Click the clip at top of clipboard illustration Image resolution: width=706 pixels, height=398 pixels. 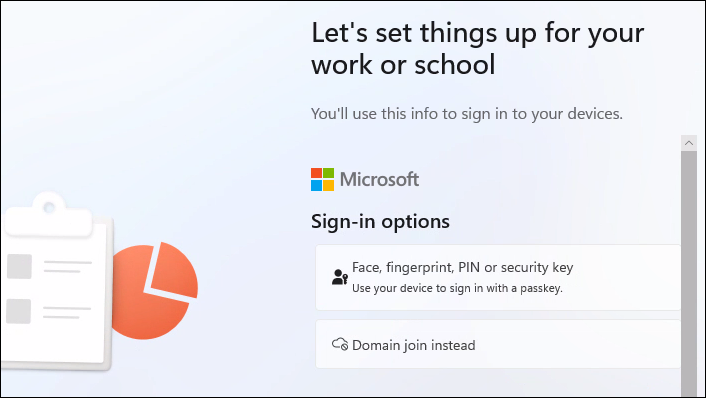click(49, 215)
